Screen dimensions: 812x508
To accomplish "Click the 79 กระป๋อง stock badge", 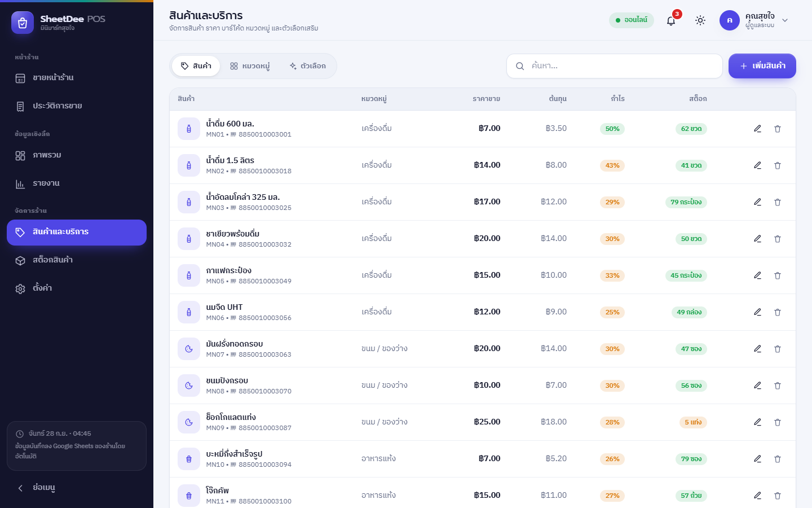I will (686, 202).
